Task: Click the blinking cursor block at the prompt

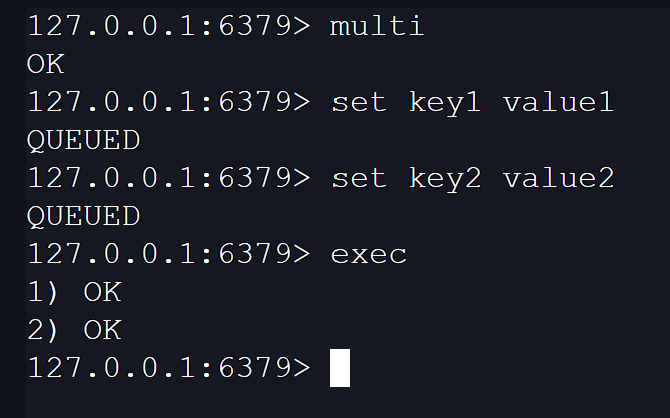Action: tap(340, 367)
